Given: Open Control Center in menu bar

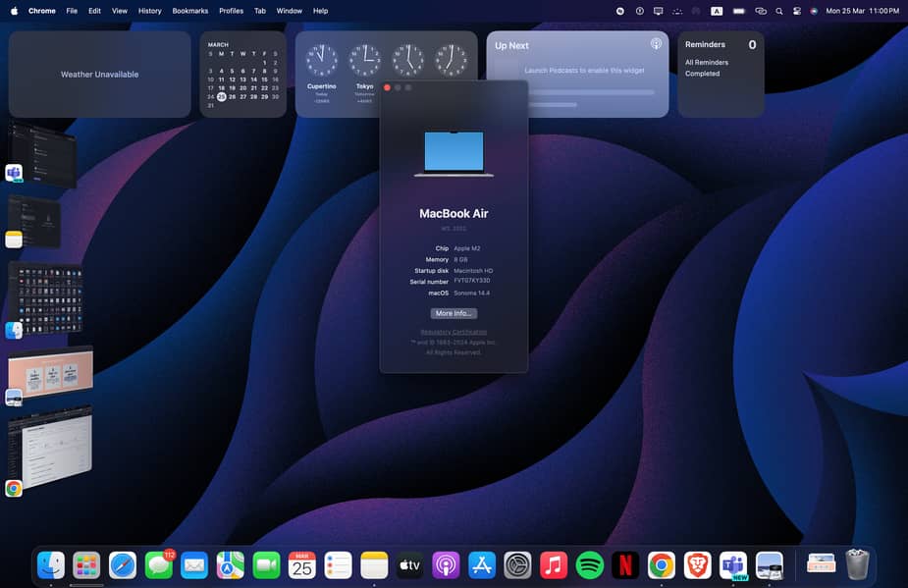Looking at the screenshot, I should point(797,11).
